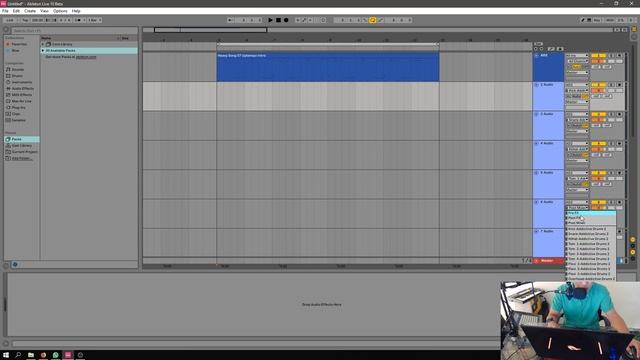The height and width of the screenshot is (360, 640).
Task: Select Instruments category in browser
Action: coord(21,82)
